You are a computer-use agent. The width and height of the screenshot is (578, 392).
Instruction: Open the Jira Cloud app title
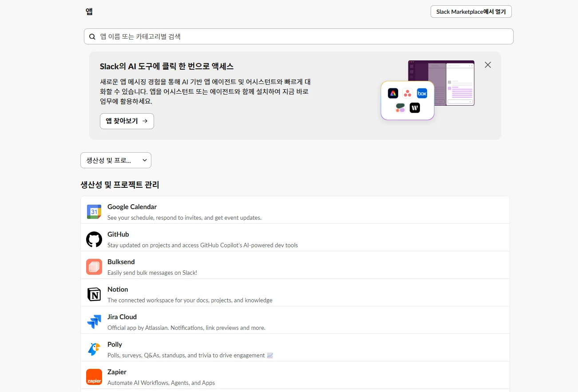(122, 317)
